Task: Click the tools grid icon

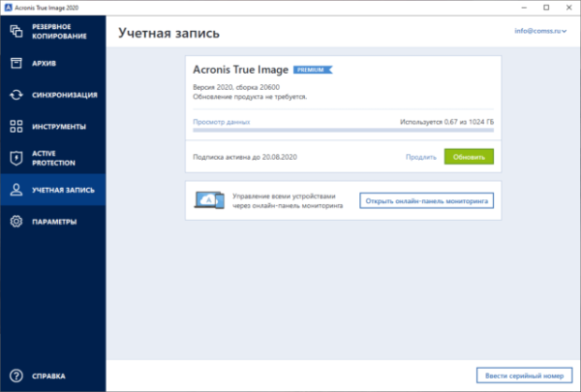Action: point(15,127)
